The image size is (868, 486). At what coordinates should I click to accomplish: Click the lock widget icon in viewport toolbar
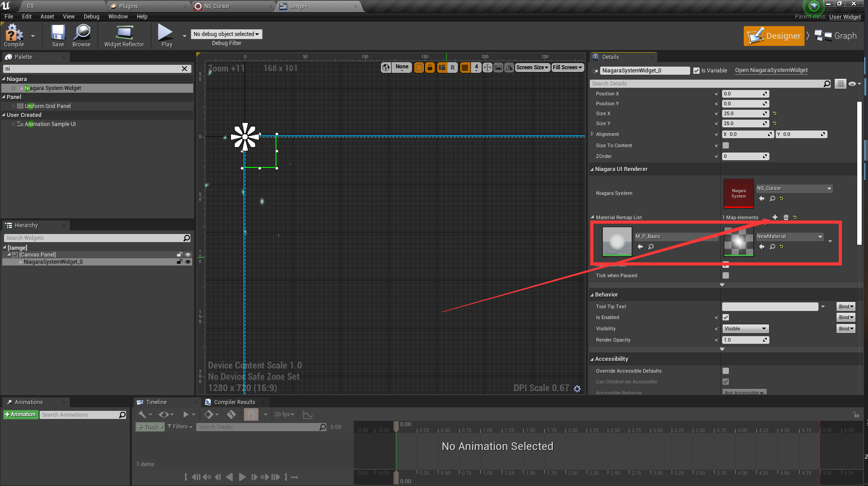tap(430, 67)
